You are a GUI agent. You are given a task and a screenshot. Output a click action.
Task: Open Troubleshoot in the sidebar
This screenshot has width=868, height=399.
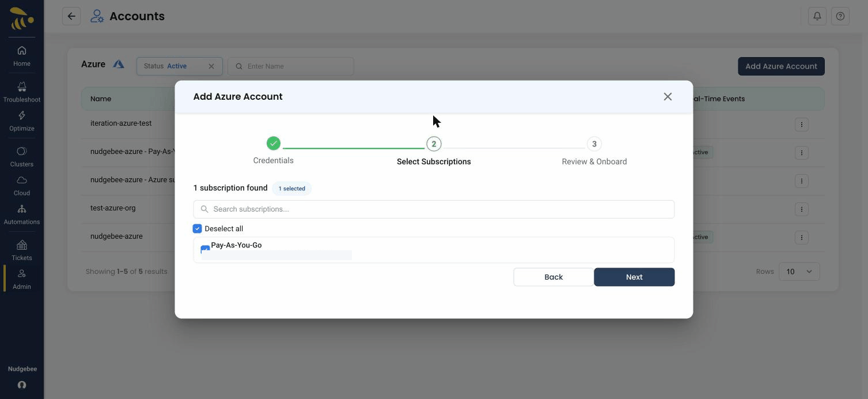(22, 92)
